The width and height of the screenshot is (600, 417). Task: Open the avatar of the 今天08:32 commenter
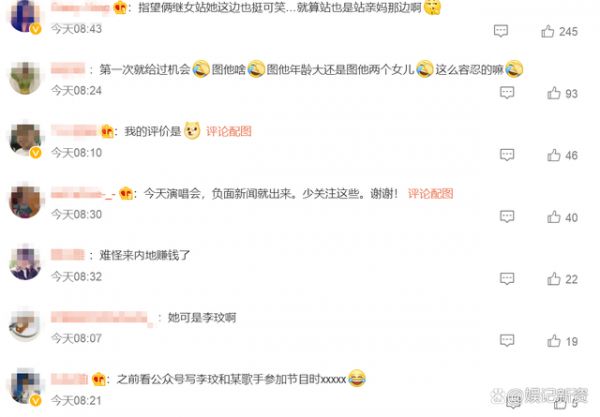tap(25, 264)
